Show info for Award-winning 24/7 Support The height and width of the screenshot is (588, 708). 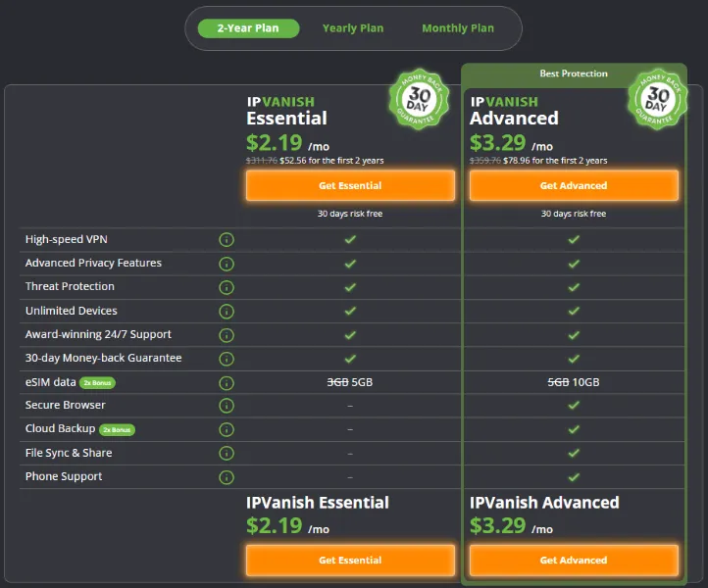(227, 335)
